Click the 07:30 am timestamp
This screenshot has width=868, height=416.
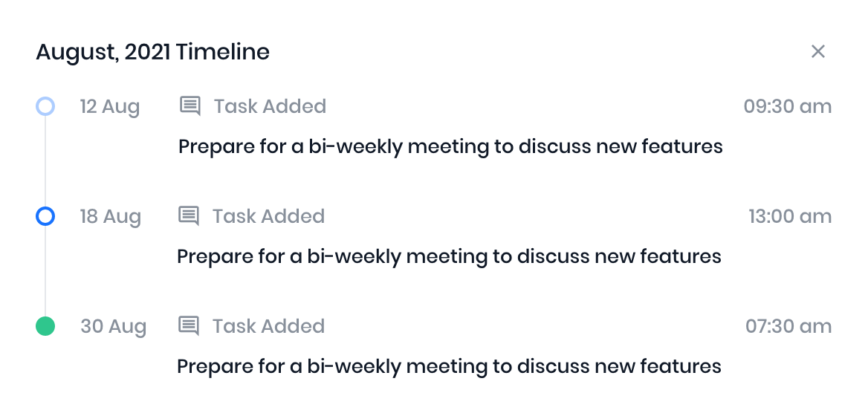click(788, 326)
